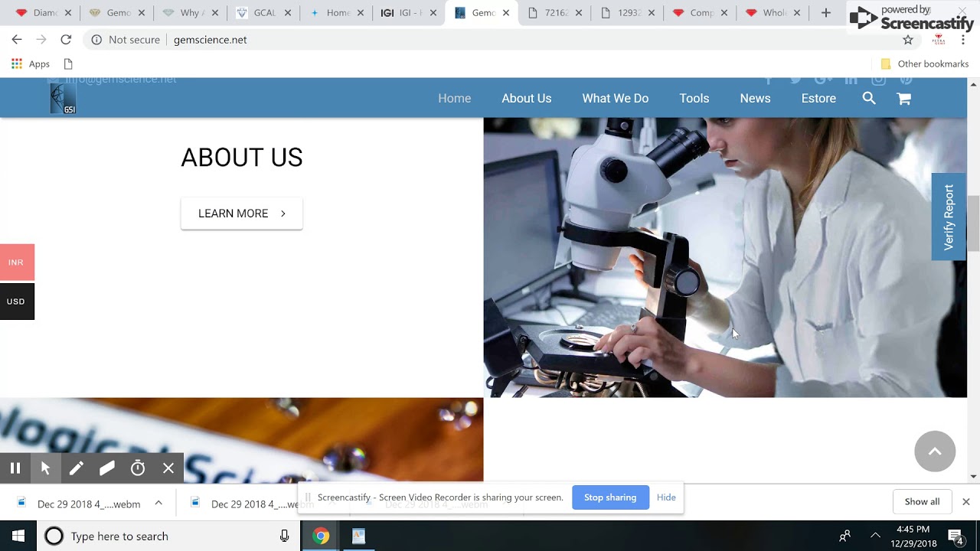Open Other bookmarks folder

click(925, 64)
